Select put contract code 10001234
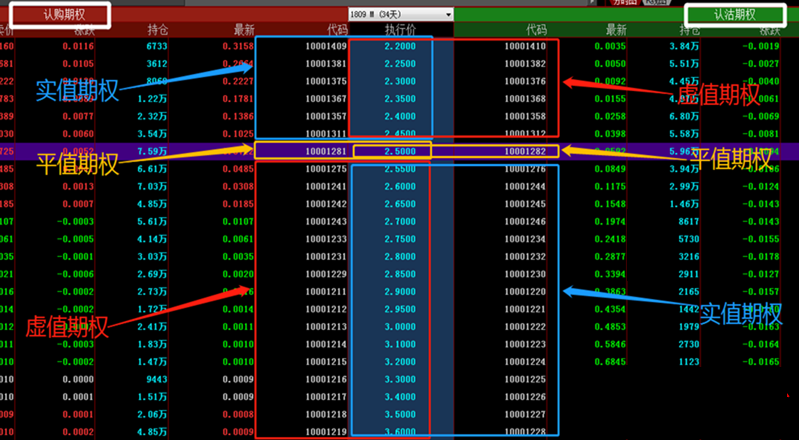Image resolution: width=800 pixels, height=443 pixels. tap(525, 239)
